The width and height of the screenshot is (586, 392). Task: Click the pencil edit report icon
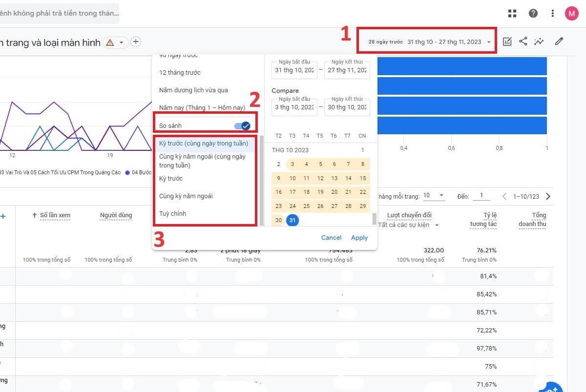[x=559, y=41]
